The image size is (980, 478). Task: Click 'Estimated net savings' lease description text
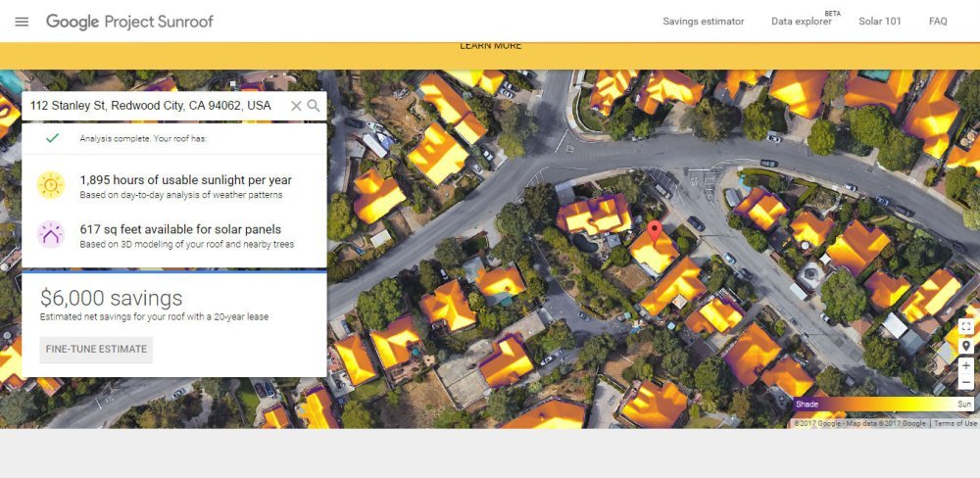click(x=155, y=316)
